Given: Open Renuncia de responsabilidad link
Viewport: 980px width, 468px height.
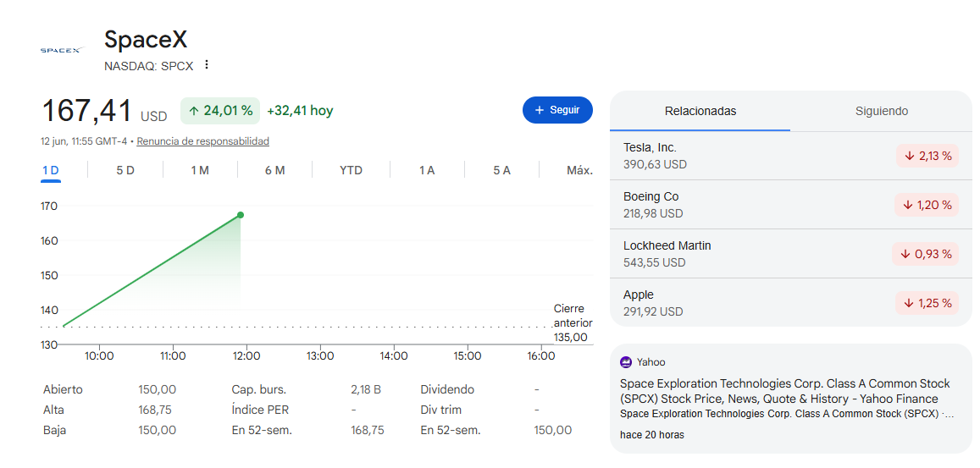Looking at the screenshot, I should coord(203,141).
